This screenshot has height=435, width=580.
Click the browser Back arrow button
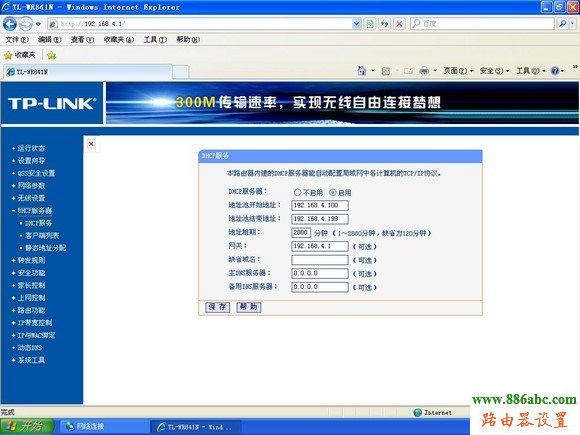pyautogui.click(x=10, y=24)
